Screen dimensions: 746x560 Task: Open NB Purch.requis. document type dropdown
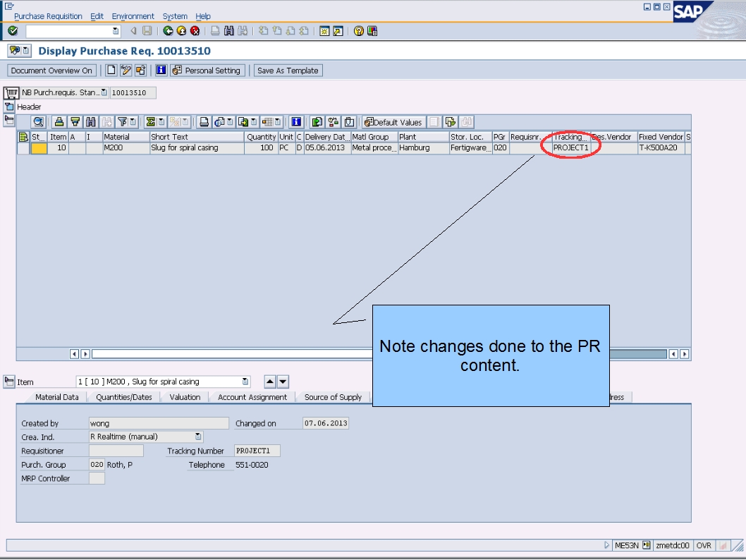[104, 92]
